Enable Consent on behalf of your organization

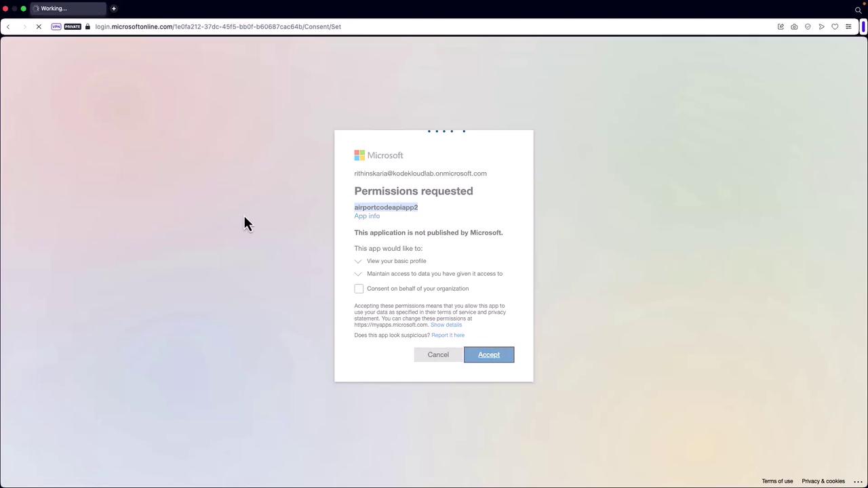tap(359, 289)
